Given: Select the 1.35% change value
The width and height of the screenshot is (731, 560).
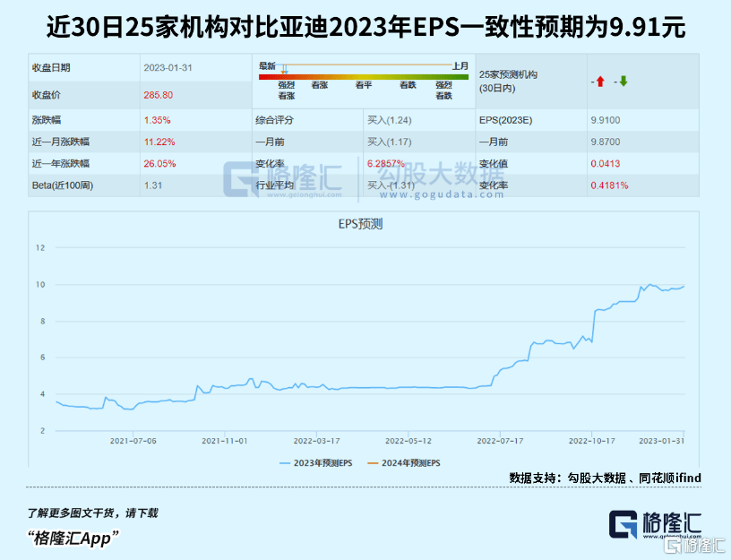Looking at the screenshot, I should click(157, 120).
